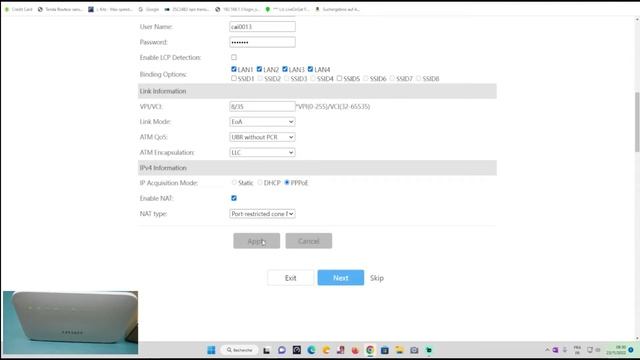
Task: Open the camera app on the taskbar
Action: click(414, 350)
